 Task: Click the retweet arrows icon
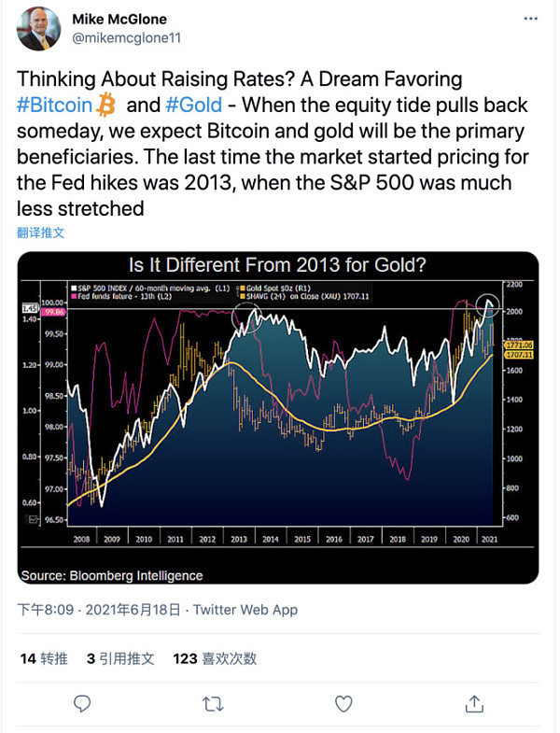click(x=214, y=703)
